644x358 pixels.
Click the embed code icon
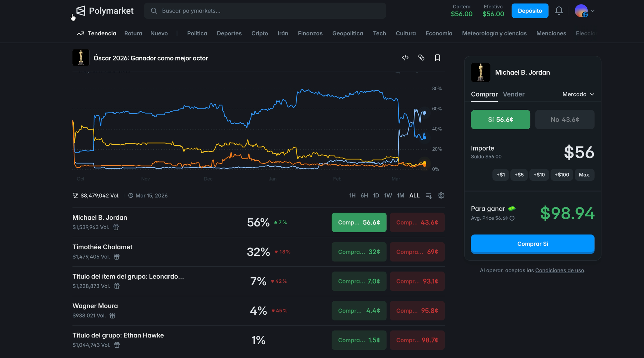click(405, 58)
